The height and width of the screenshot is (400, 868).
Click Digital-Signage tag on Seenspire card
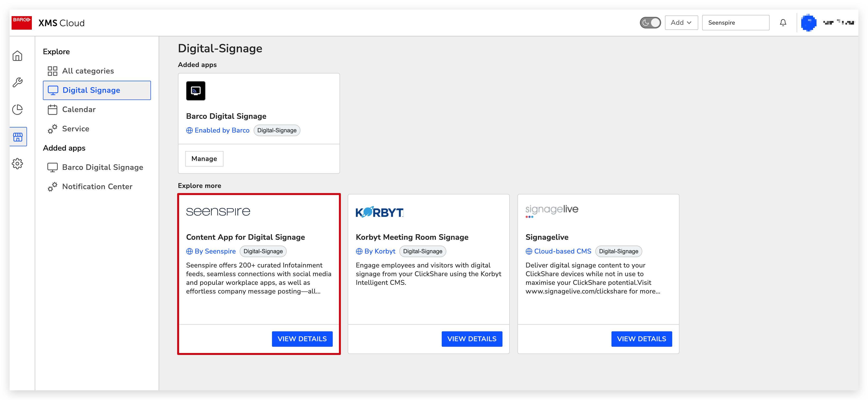point(263,251)
